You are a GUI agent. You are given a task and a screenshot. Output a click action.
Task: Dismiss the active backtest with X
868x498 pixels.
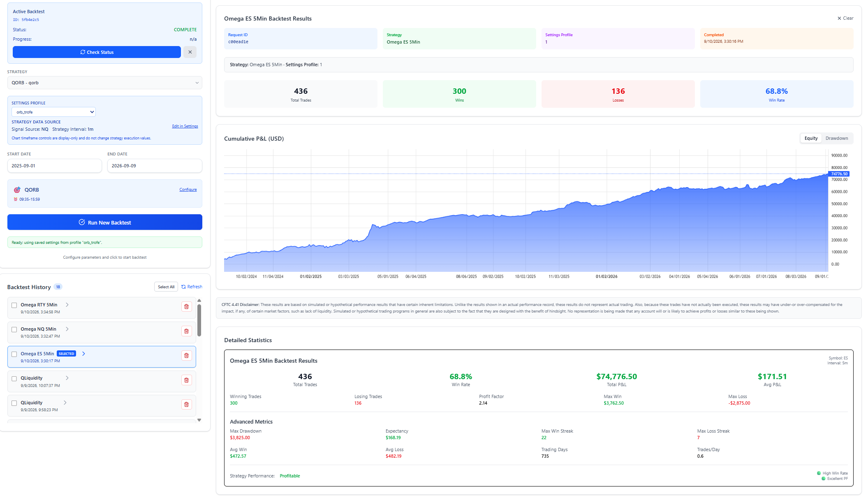point(190,52)
